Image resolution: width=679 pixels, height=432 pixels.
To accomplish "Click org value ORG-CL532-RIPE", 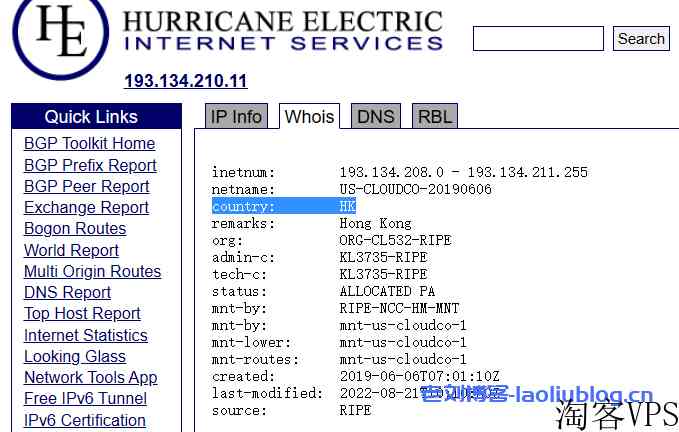I will (395, 240).
